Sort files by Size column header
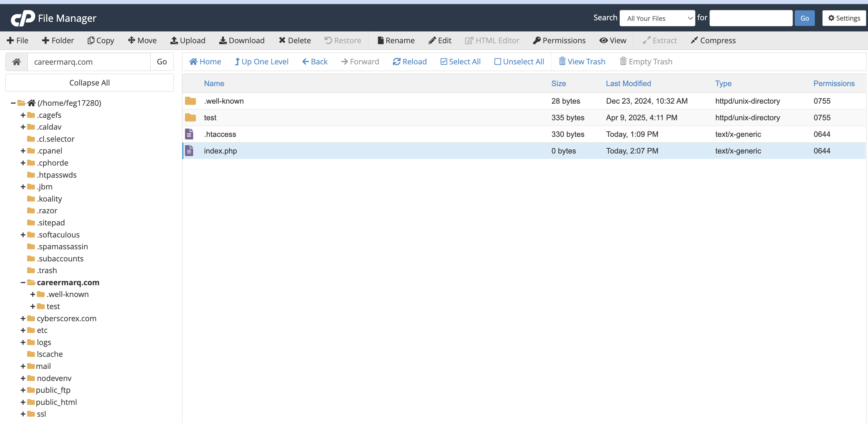The width and height of the screenshot is (868, 423). (x=558, y=84)
